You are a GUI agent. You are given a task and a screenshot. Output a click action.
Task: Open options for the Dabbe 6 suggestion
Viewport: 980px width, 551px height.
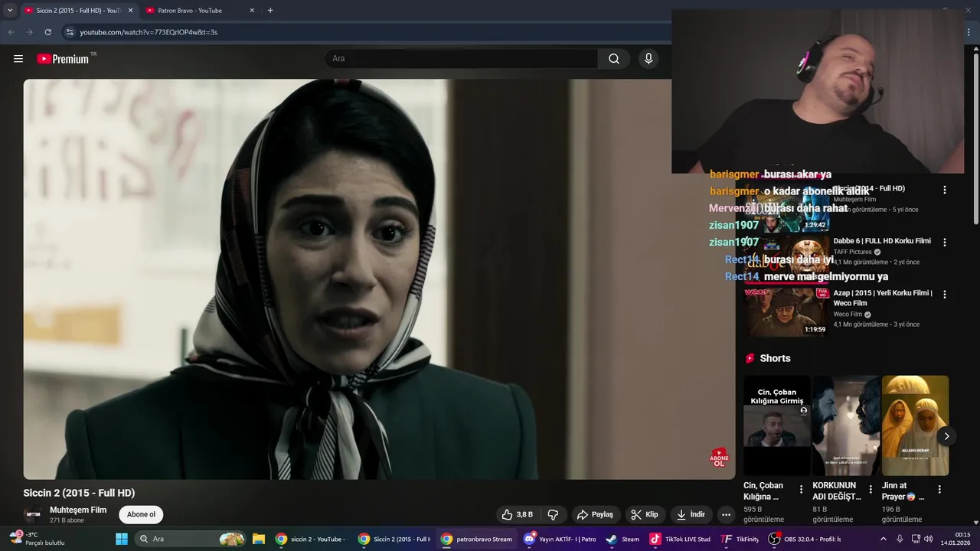(944, 242)
